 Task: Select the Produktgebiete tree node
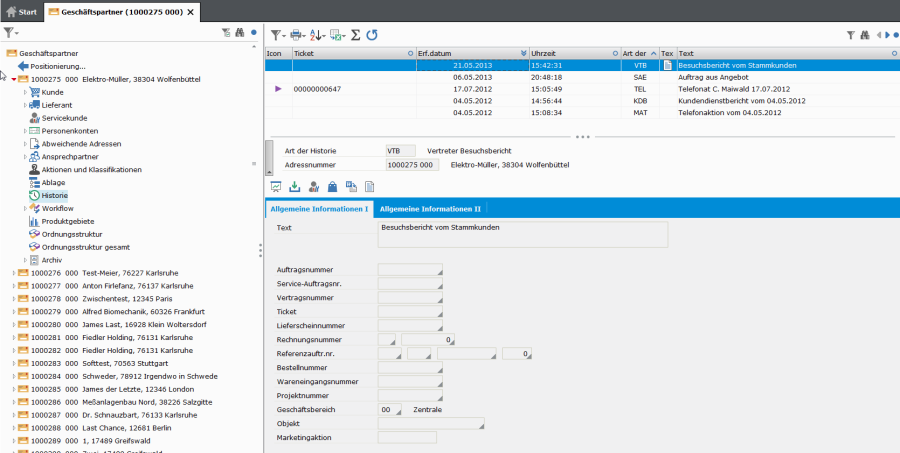click(x=68, y=222)
